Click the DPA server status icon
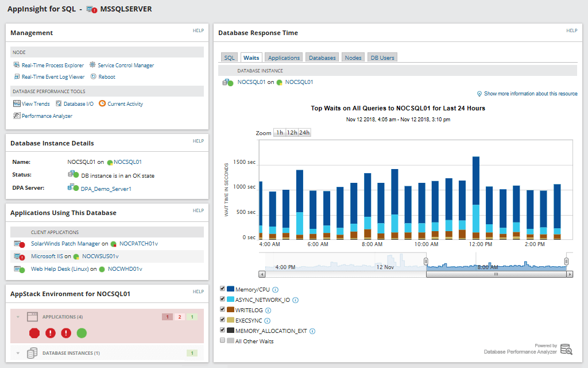588x368 pixels. coord(73,187)
